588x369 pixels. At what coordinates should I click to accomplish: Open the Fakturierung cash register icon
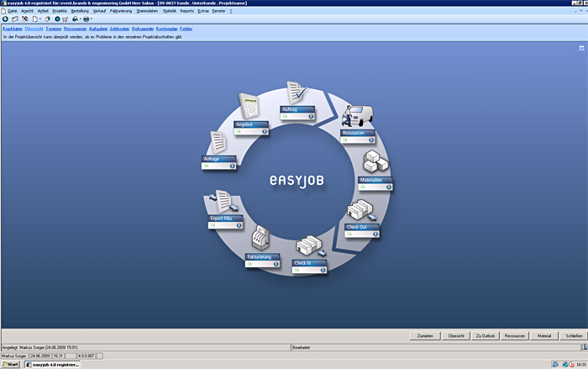(260, 238)
